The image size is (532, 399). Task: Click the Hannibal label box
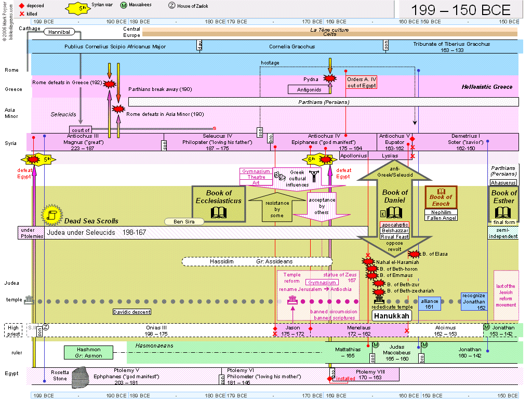click(x=58, y=32)
